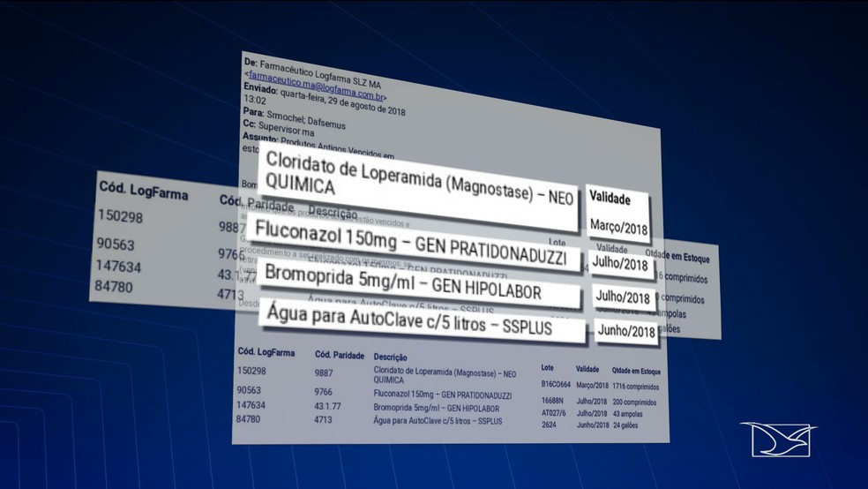The image size is (868, 489).
Task: Select the cell '90563' in the small table
Action: [249, 390]
